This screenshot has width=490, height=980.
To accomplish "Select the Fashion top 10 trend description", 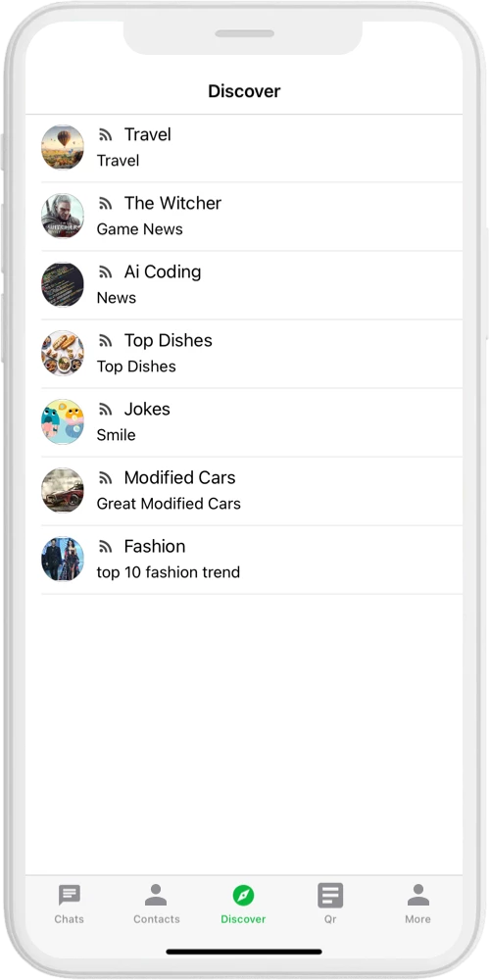I will (169, 572).
